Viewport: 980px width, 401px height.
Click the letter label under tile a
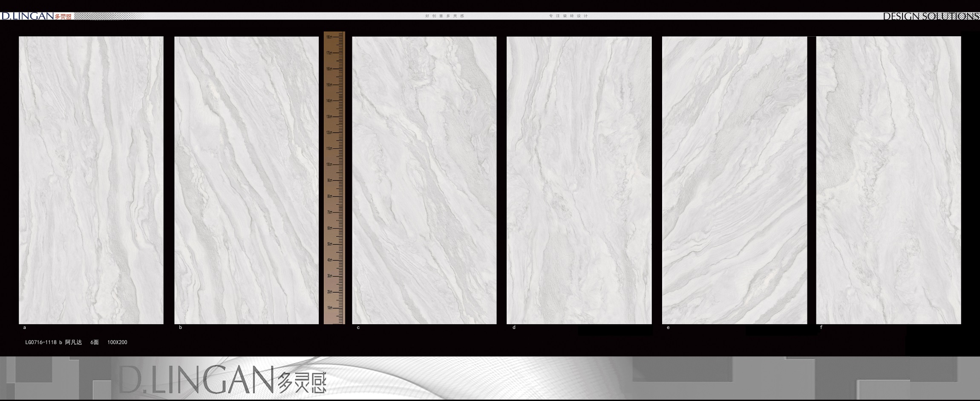pyautogui.click(x=25, y=328)
